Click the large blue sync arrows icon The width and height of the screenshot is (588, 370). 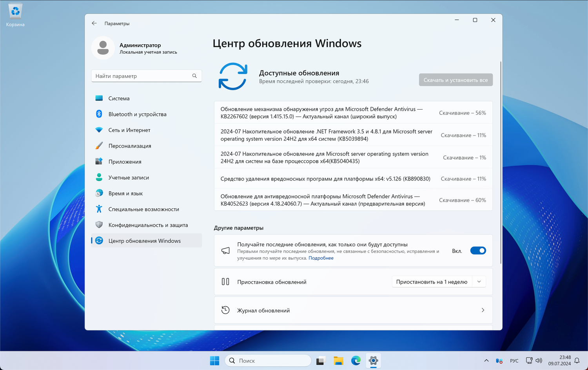click(233, 76)
